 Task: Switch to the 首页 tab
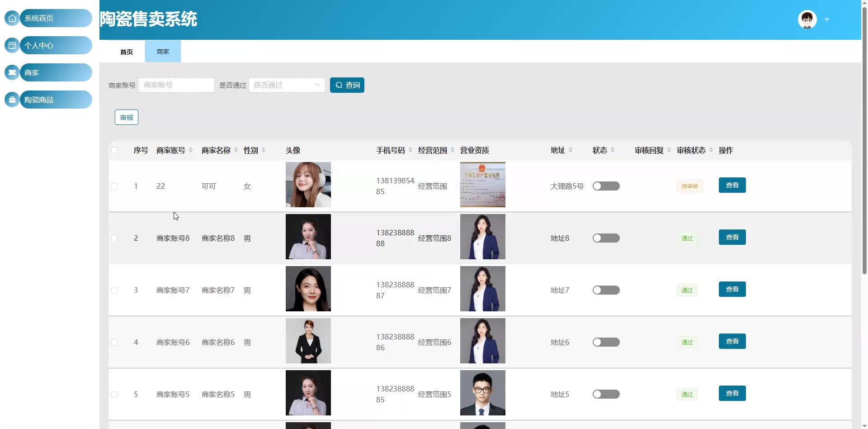(127, 52)
